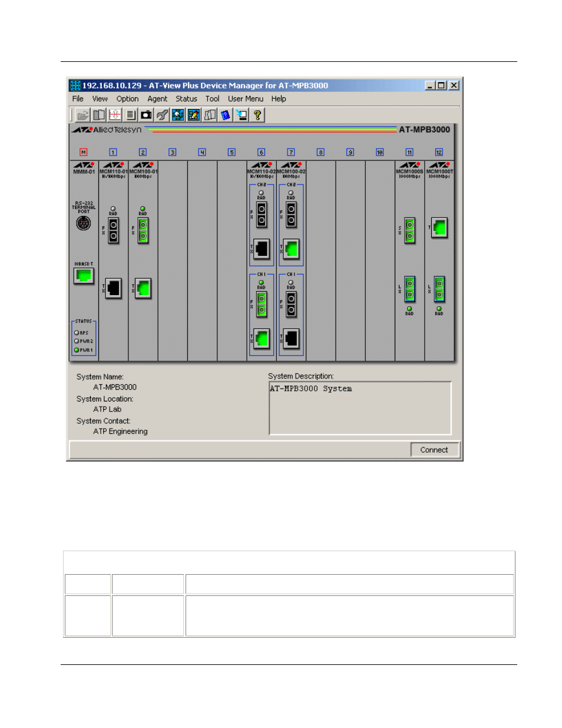Click the AT-MPB3000 system name value
562x728 pixels.
(x=115, y=387)
